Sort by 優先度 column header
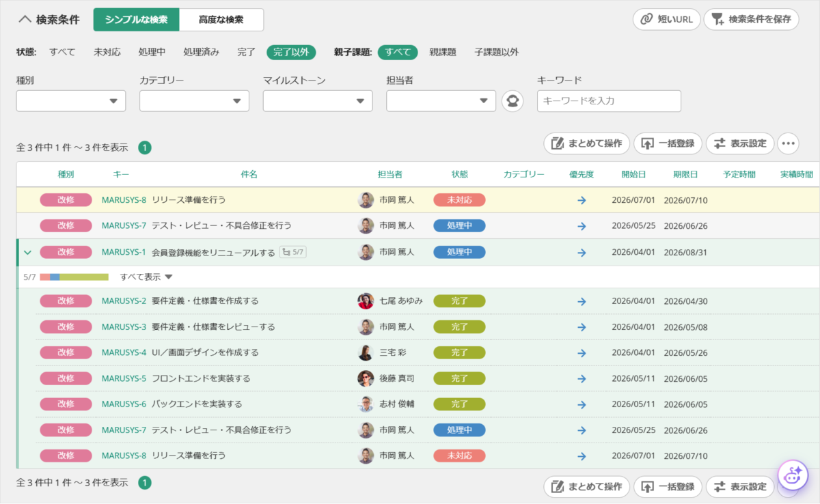This screenshot has width=820, height=504. pyautogui.click(x=582, y=174)
